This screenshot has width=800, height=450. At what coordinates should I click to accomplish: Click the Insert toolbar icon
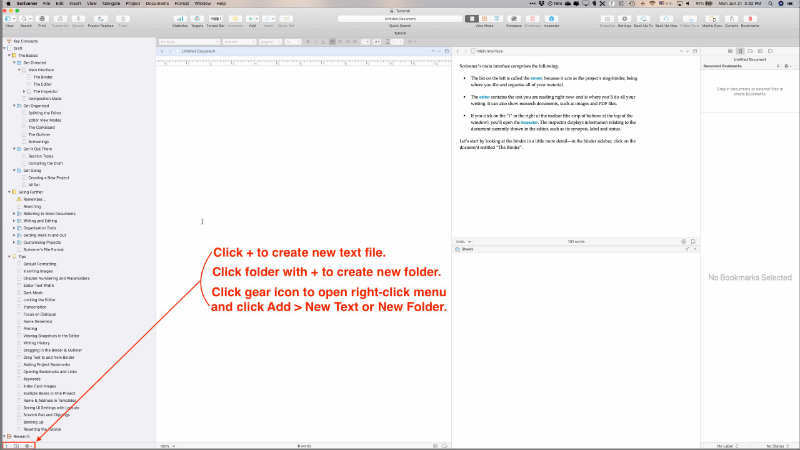(268, 20)
